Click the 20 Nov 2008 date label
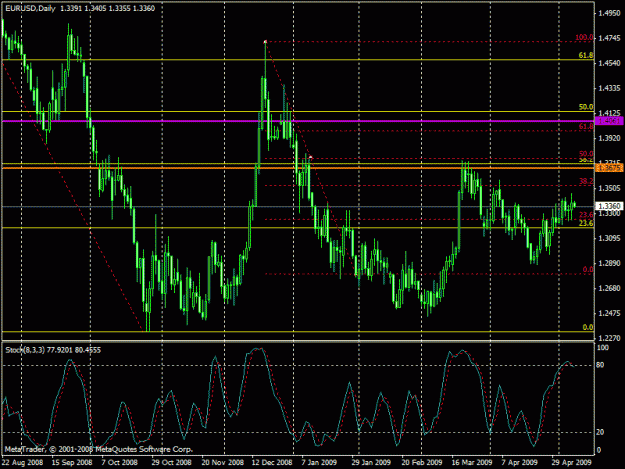625x469 pixels. (222, 462)
